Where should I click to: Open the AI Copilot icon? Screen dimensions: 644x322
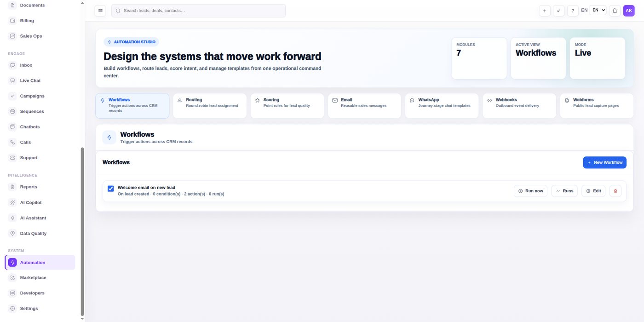12,202
